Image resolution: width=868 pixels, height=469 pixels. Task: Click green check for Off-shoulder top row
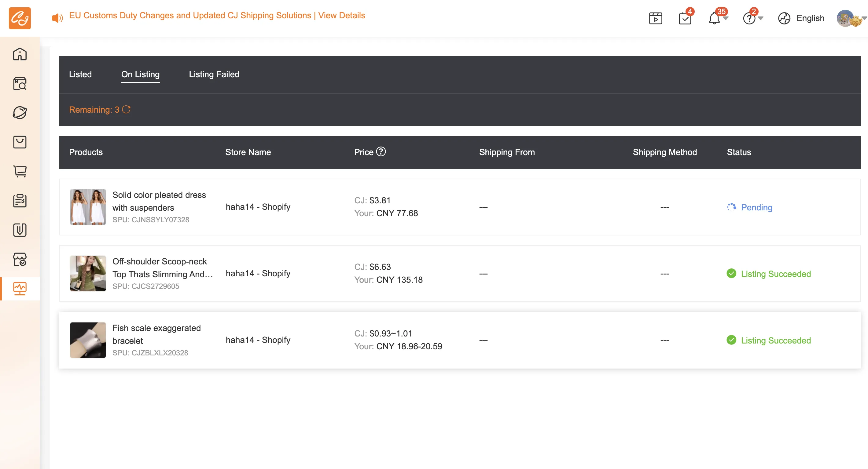(731, 273)
